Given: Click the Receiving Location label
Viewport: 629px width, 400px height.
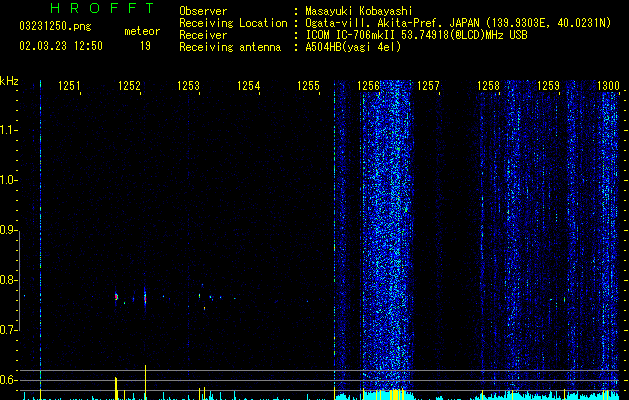Looking at the screenshot, I should pos(233,23).
